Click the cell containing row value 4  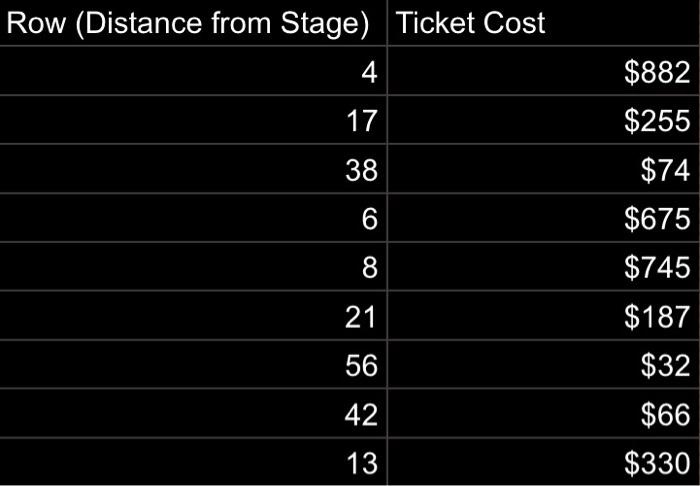(x=193, y=70)
